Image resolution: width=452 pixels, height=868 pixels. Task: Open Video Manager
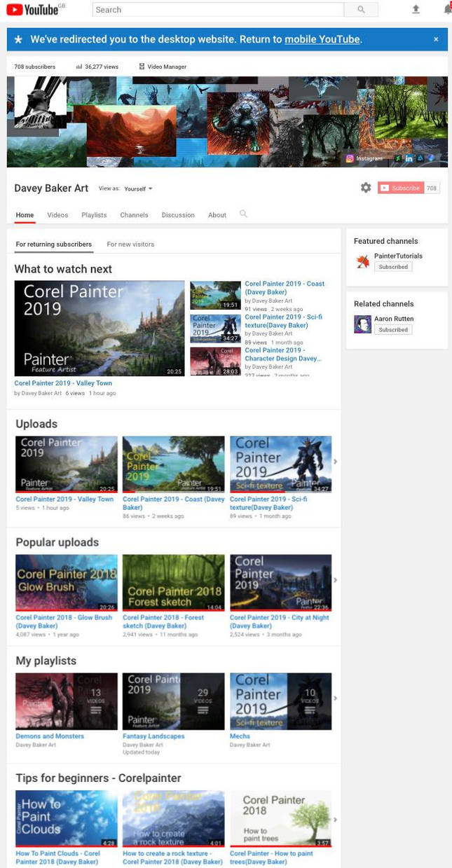click(x=163, y=67)
